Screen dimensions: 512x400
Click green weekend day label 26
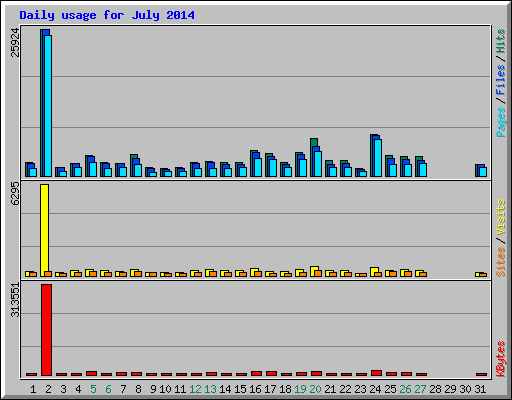405,389
